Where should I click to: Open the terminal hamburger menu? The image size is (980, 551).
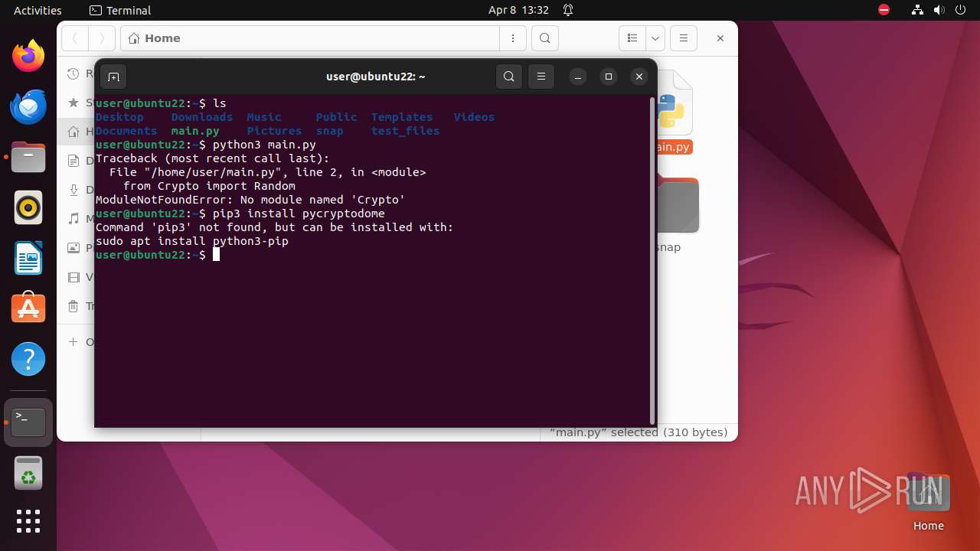(541, 77)
